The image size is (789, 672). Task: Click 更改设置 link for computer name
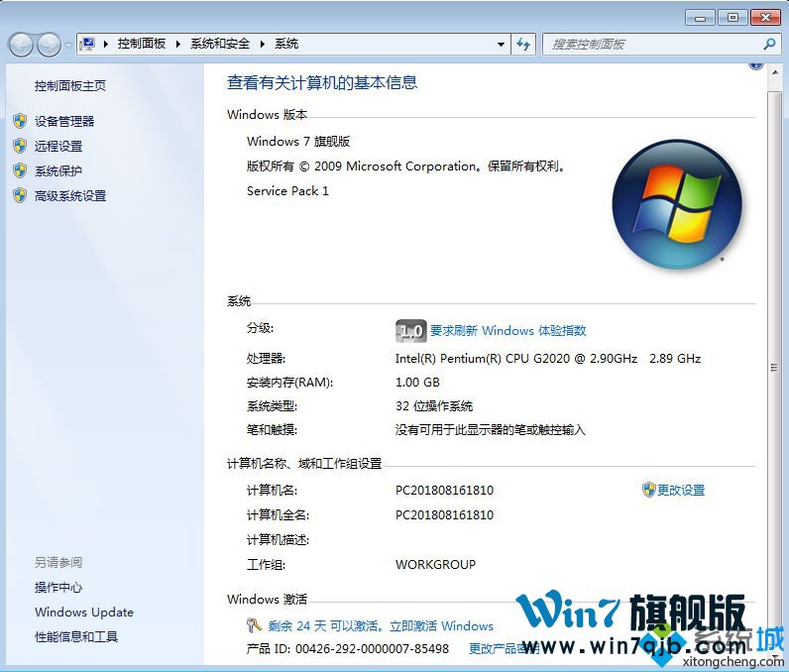(681, 490)
